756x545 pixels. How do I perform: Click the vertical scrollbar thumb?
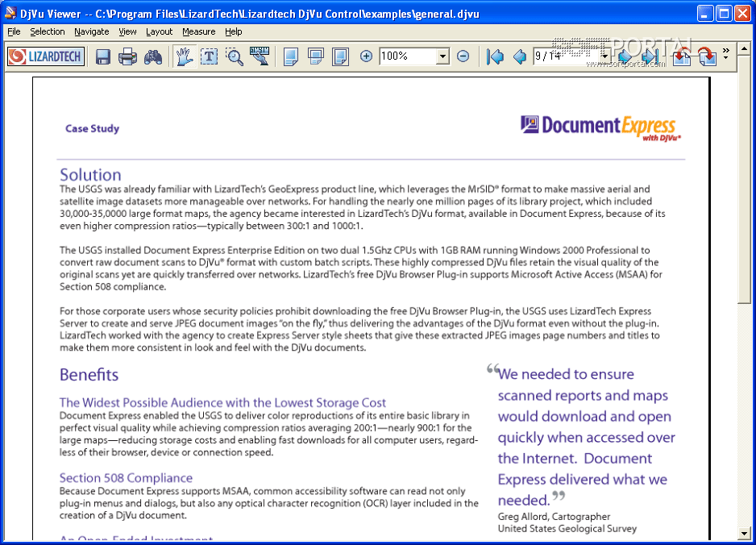click(x=745, y=179)
